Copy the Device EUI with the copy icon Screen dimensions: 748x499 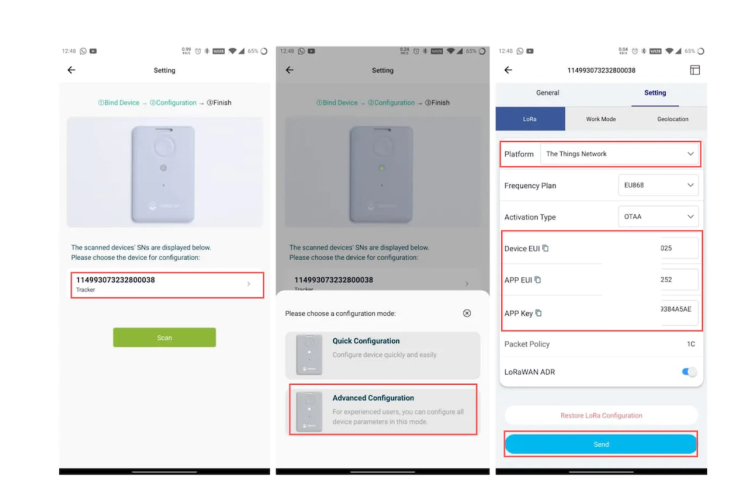click(545, 248)
